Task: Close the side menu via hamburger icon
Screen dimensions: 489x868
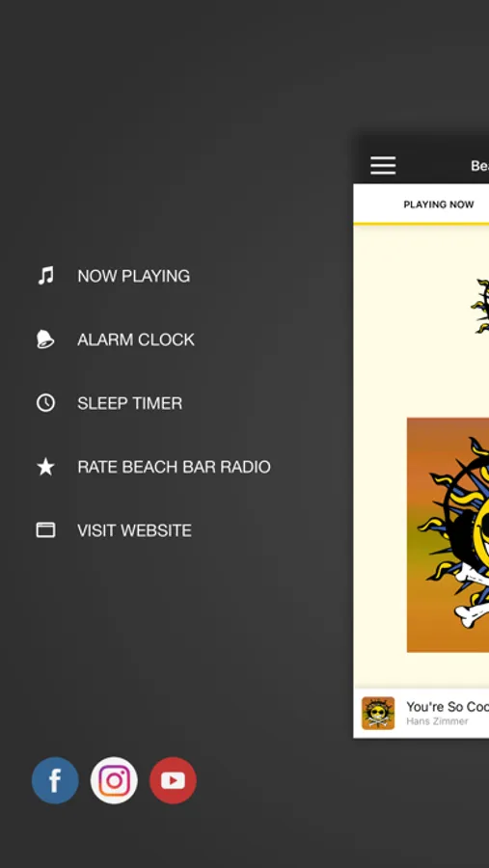Action: (383, 165)
